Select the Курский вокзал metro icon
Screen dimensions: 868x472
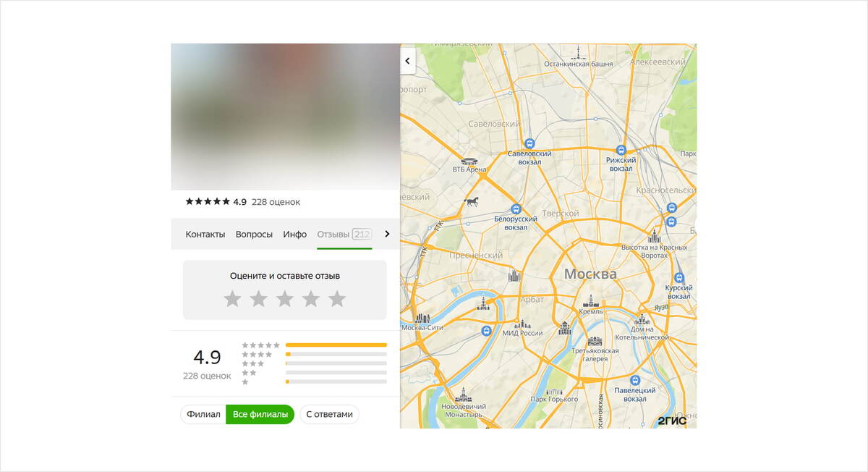pos(679,277)
